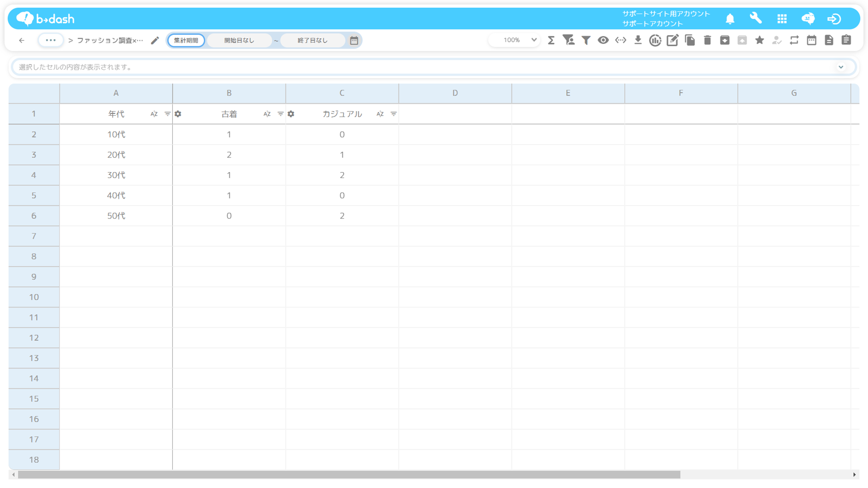This screenshot has width=868, height=488.
Task: Click the 古着 header cell text
Action: tap(229, 114)
